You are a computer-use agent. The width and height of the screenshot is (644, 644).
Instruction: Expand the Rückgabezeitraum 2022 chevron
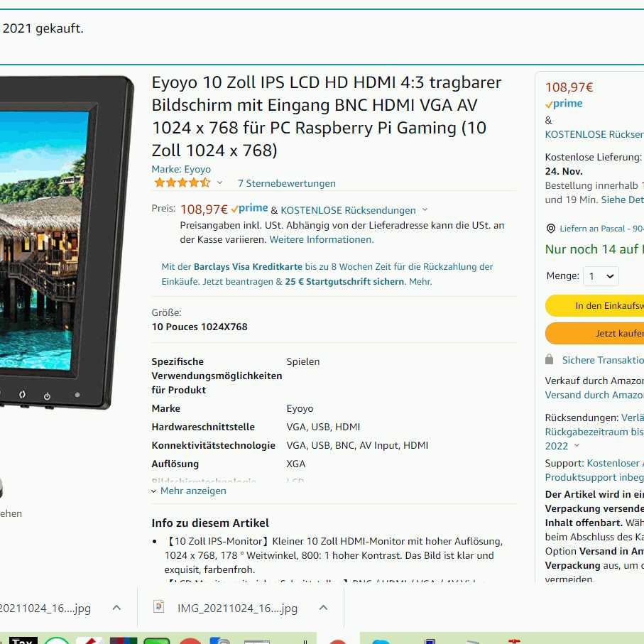(x=577, y=445)
